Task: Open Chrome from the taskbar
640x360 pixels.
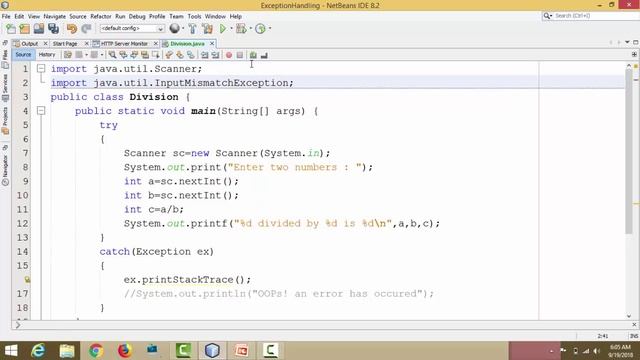Action: pyautogui.click(x=96, y=351)
